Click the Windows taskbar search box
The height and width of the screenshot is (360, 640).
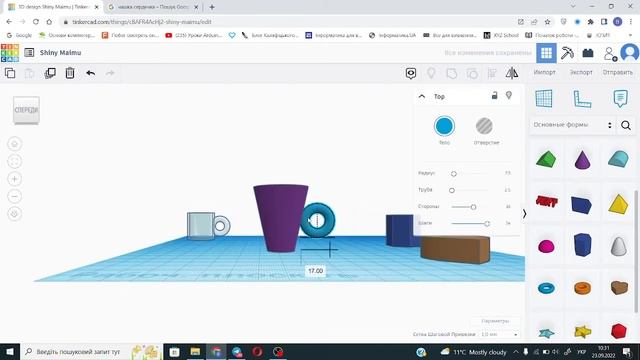coord(91,352)
